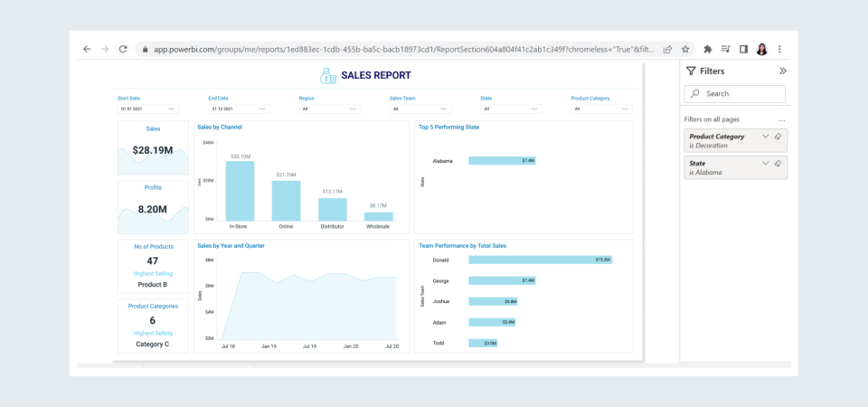Image resolution: width=868 pixels, height=407 pixels.
Task: Select Todd's bar in Team Performance
Action: [483, 344]
